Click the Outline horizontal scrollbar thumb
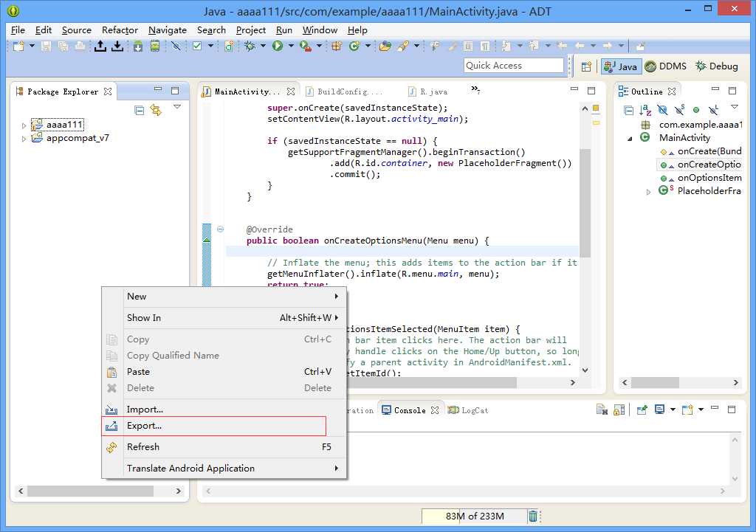This screenshot has width=756, height=532. [655, 383]
